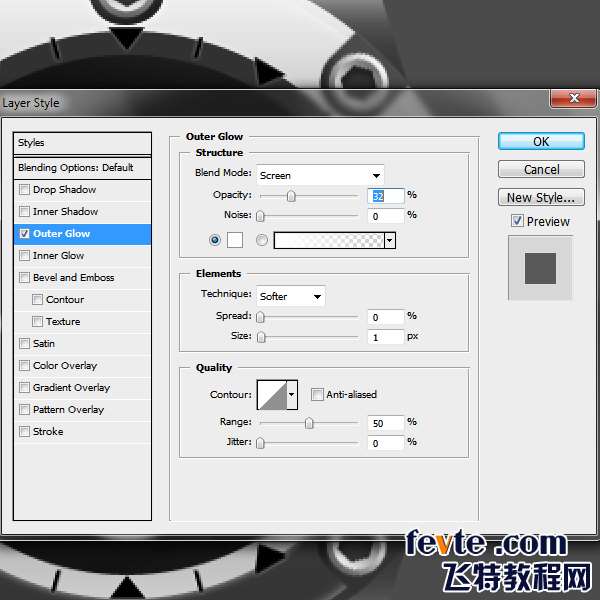Screen dimensions: 600x600
Task: Open the Blend Mode dropdown
Action: 320,175
